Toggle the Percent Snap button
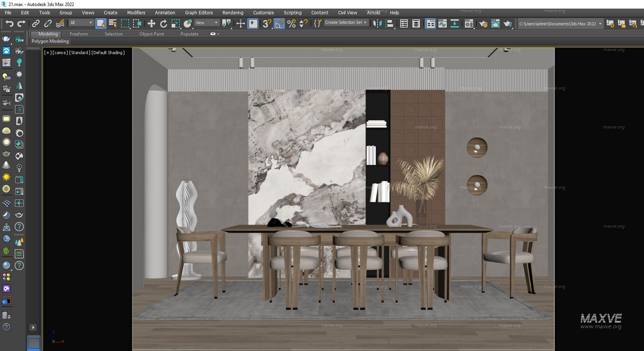 tap(291, 23)
